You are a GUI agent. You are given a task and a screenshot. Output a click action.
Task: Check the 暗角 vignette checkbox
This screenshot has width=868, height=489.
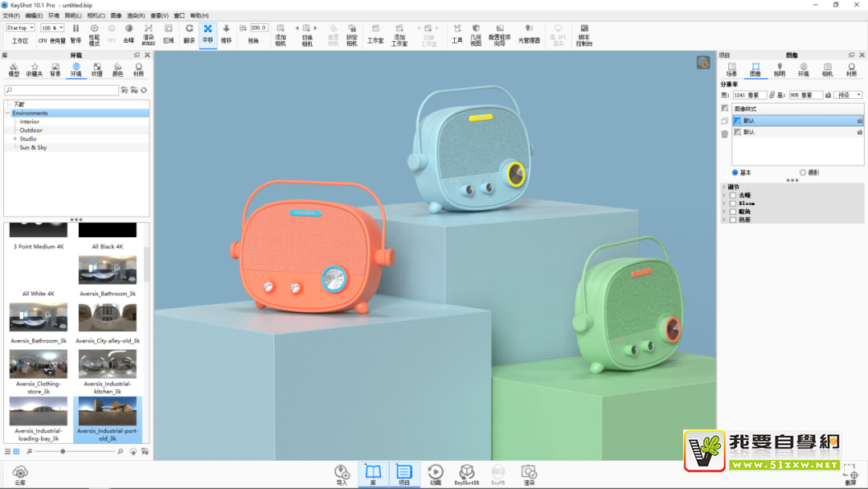click(733, 212)
